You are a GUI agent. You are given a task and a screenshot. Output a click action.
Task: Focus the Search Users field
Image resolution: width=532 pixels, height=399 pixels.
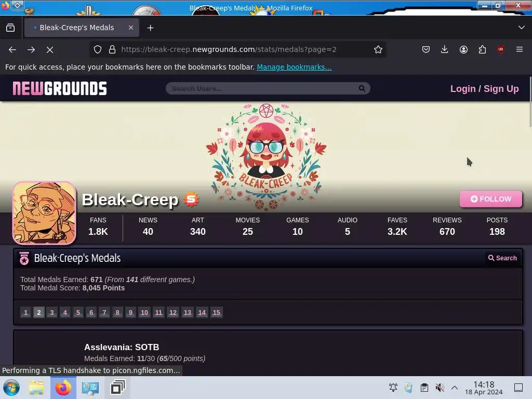263,88
